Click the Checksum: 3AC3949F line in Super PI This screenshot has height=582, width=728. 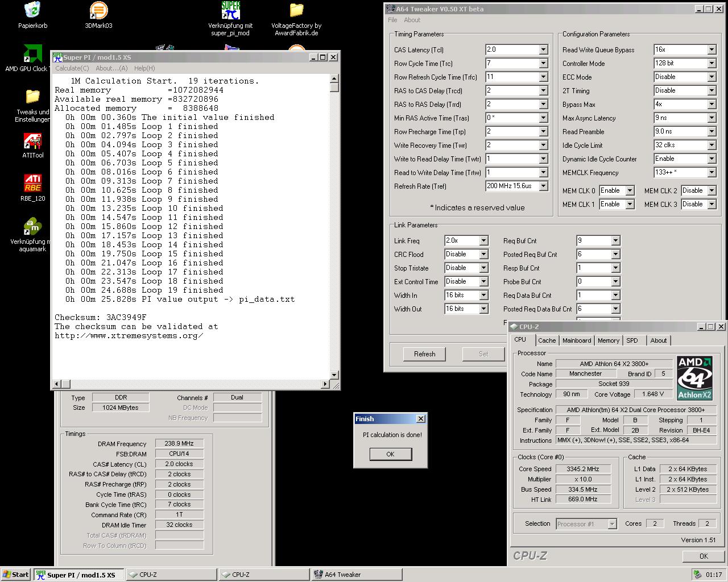pos(101,317)
